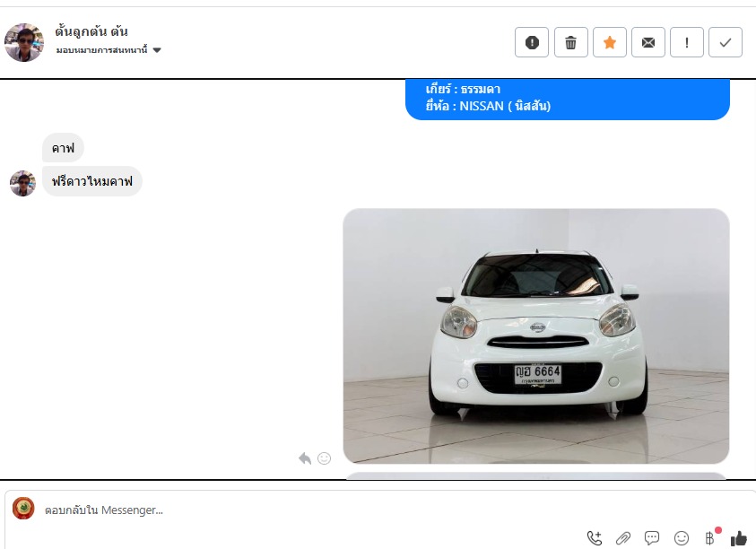Click the blue message with NISSAN brand

pyautogui.click(x=567, y=99)
